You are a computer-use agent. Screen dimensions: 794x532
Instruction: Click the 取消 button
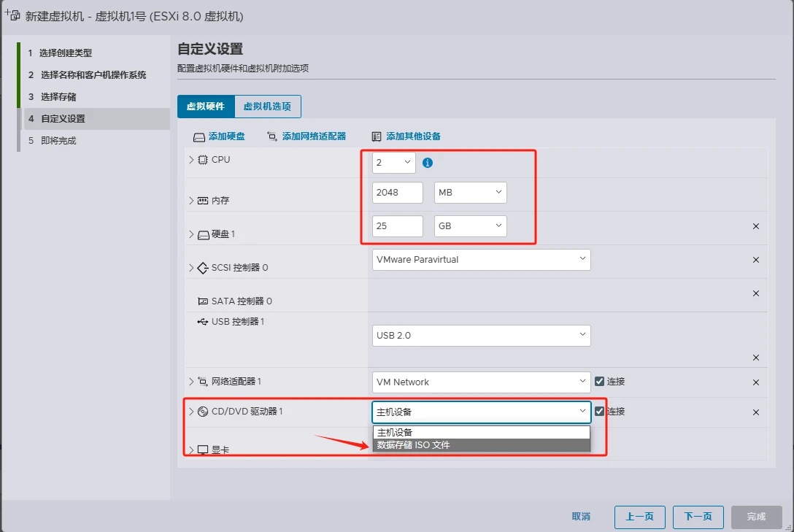(581, 516)
